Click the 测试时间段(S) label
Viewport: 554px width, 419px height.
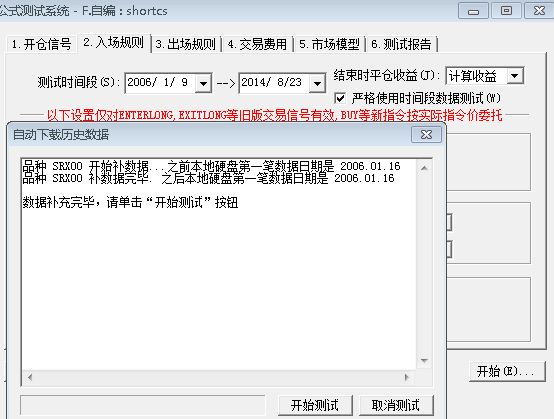coord(79,83)
